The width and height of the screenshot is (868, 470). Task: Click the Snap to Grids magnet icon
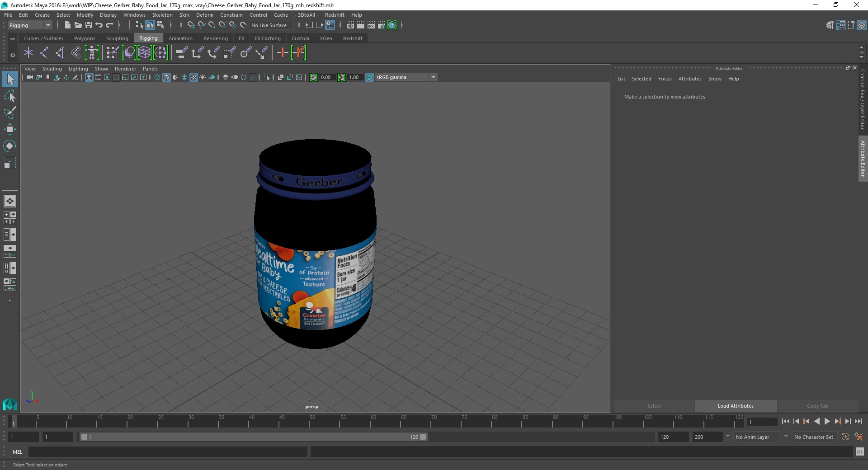pos(191,25)
